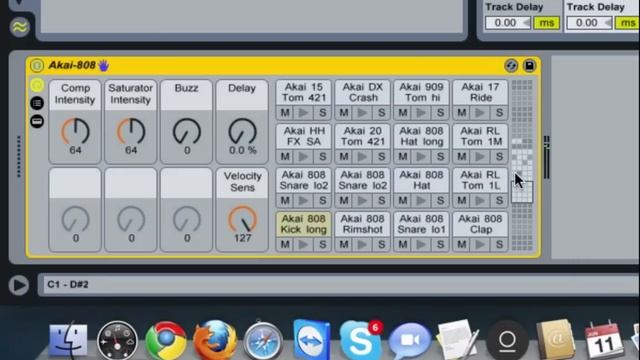This screenshot has height=360, width=640.
Task: Show or hide macro controls button
Action: (37, 85)
